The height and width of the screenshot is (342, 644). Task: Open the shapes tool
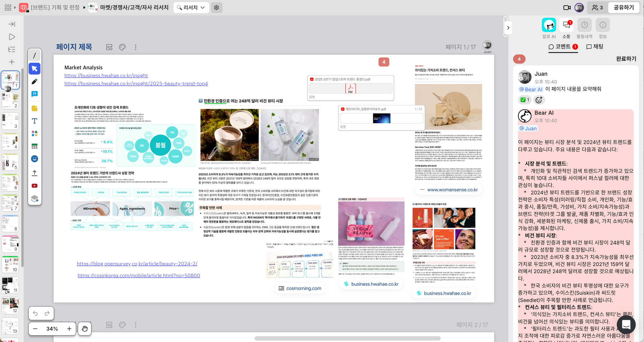point(34,133)
